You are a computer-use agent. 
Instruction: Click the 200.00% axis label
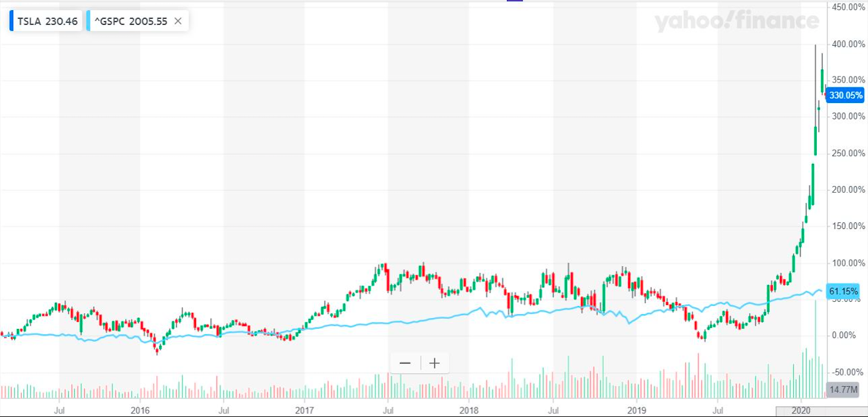848,190
